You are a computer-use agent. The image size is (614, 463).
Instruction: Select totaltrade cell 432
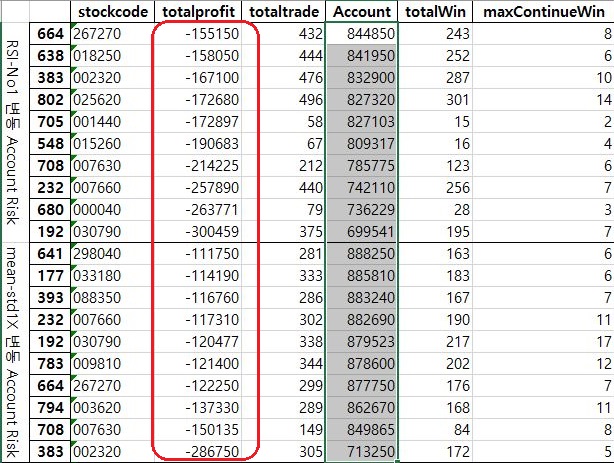pos(284,34)
